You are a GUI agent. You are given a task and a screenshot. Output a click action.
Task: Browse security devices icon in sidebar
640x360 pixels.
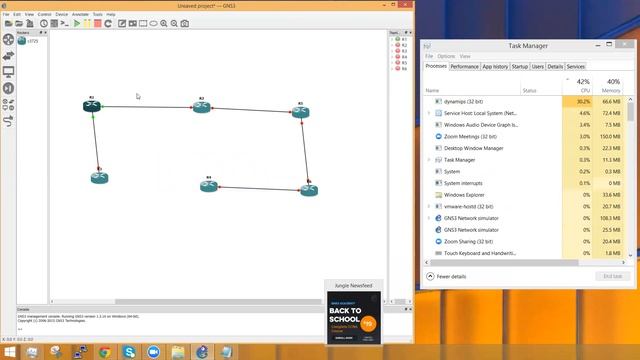pos(9,88)
